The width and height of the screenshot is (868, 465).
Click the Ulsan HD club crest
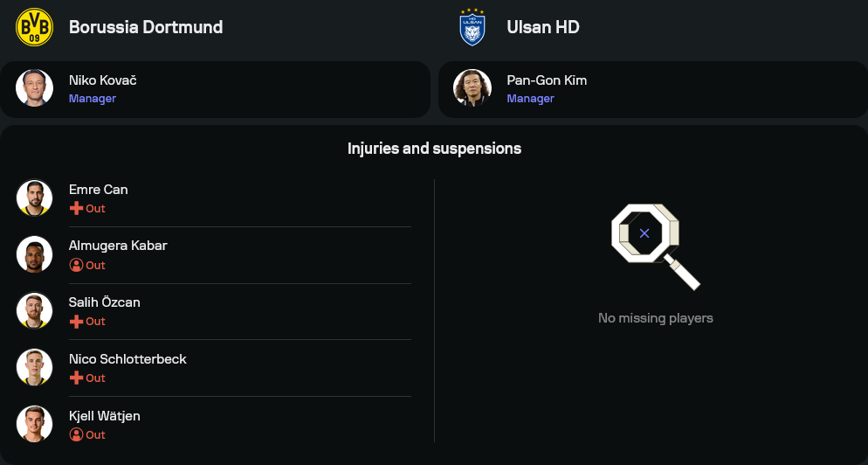click(472, 27)
